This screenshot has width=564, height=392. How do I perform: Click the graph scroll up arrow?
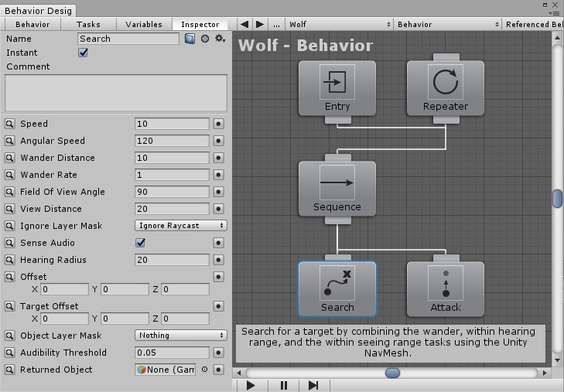tap(557, 37)
